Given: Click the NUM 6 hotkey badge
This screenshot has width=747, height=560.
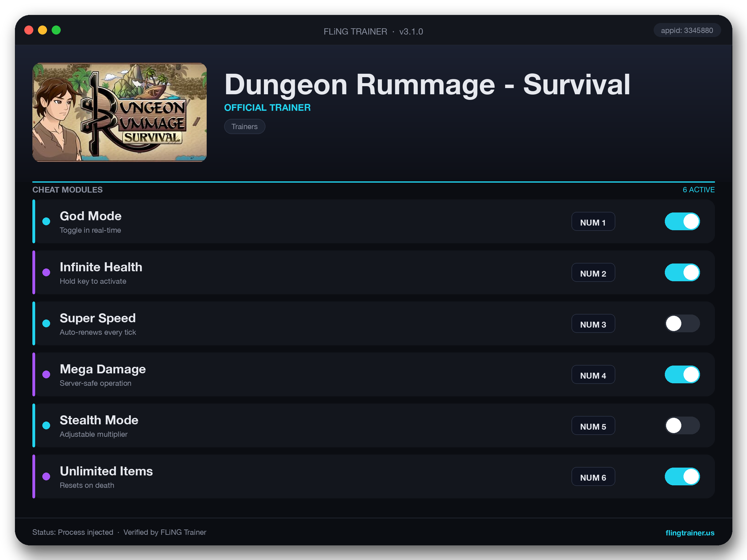Looking at the screenshot, I should [593, 476].
